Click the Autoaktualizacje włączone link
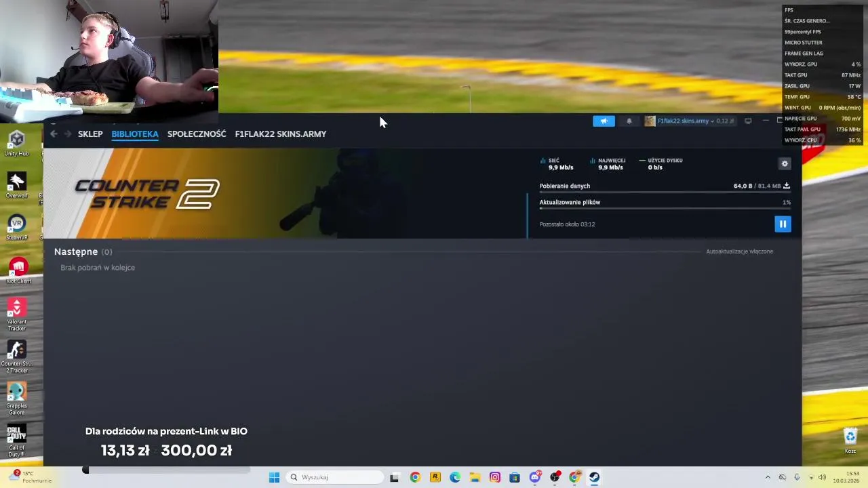868x488 pixels. coord(739,251)
